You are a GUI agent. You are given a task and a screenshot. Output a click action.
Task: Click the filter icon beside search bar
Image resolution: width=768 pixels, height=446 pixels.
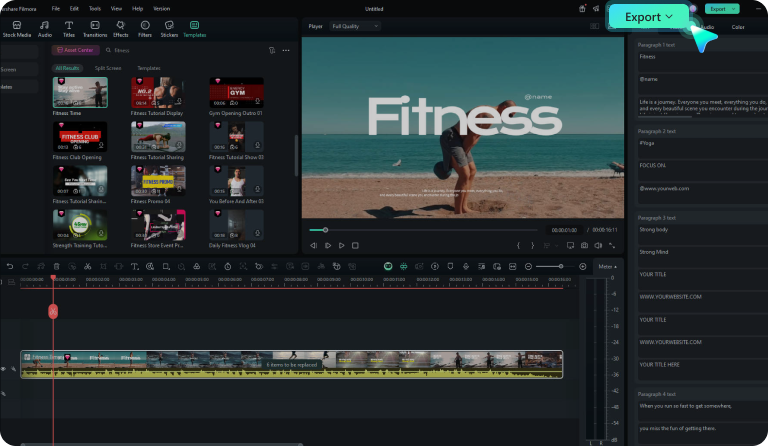coord(272,50)
